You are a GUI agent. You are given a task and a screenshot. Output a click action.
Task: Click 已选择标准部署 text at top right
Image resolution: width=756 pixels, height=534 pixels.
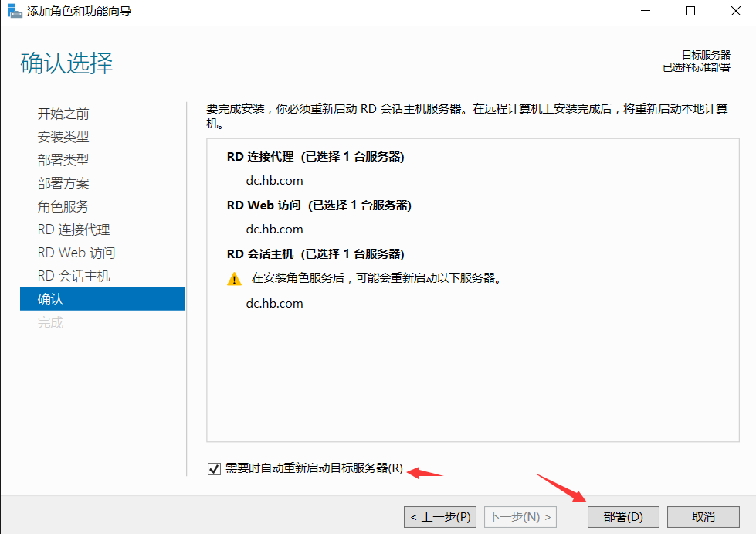pyautogui.click(x=697, y=67)
